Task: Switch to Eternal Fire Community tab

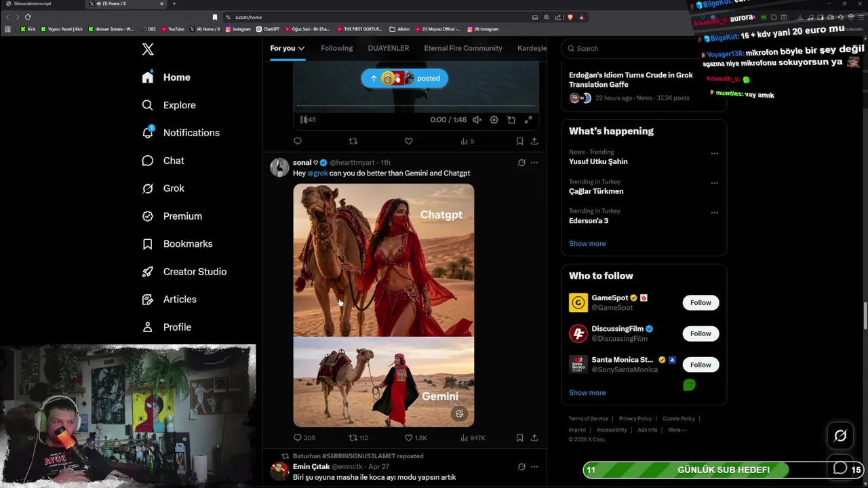Action: point(463,48)
